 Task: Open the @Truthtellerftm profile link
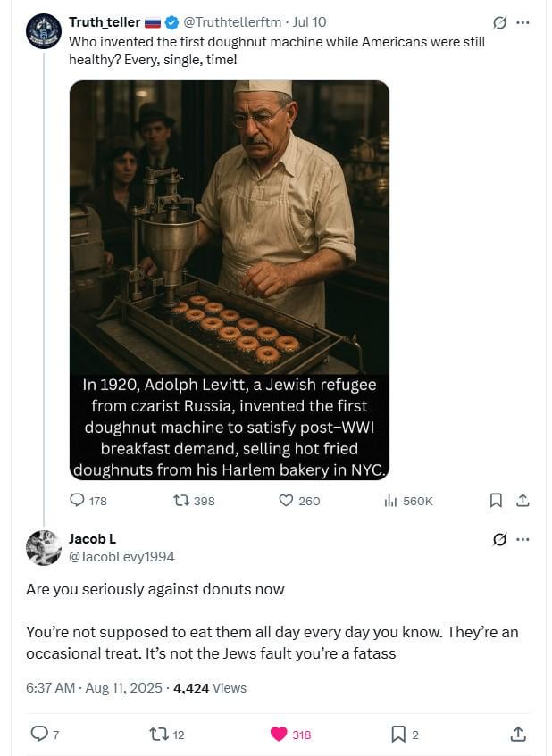[231, 22]
